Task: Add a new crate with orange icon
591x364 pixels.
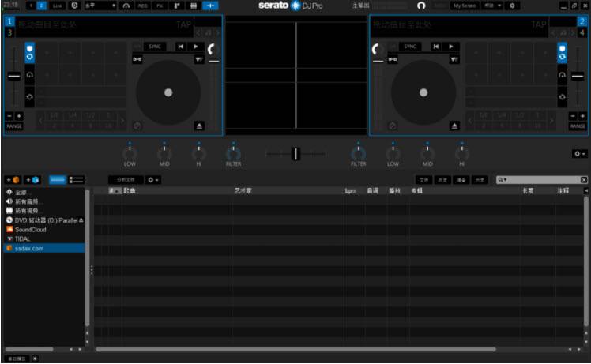Action: click(x=14, y=180)
